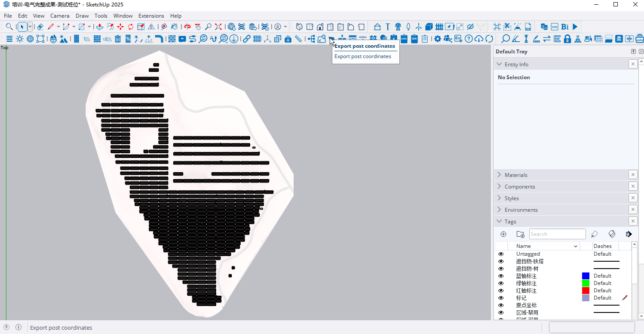Open the Draw menu
Image resolution: width=644 pixels, height=334 pixels.
[x=82, y=15]
